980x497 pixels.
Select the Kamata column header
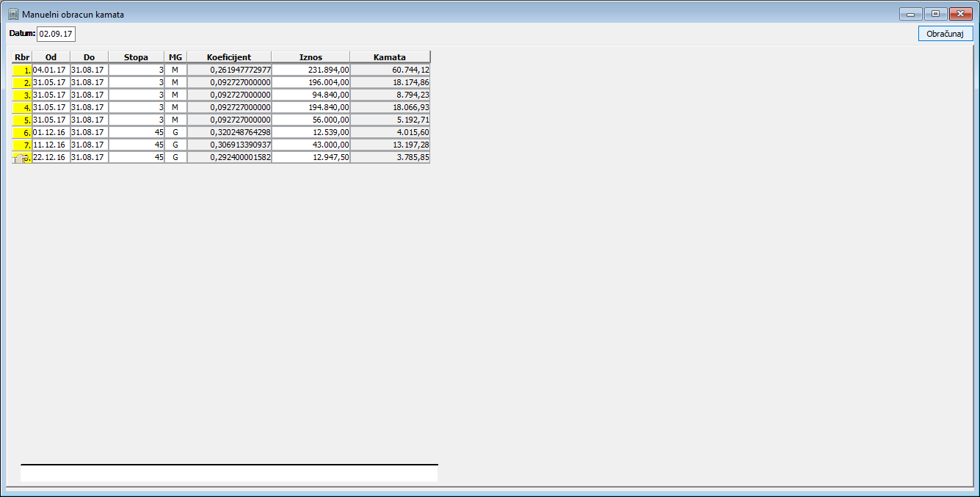pos(390,57)
